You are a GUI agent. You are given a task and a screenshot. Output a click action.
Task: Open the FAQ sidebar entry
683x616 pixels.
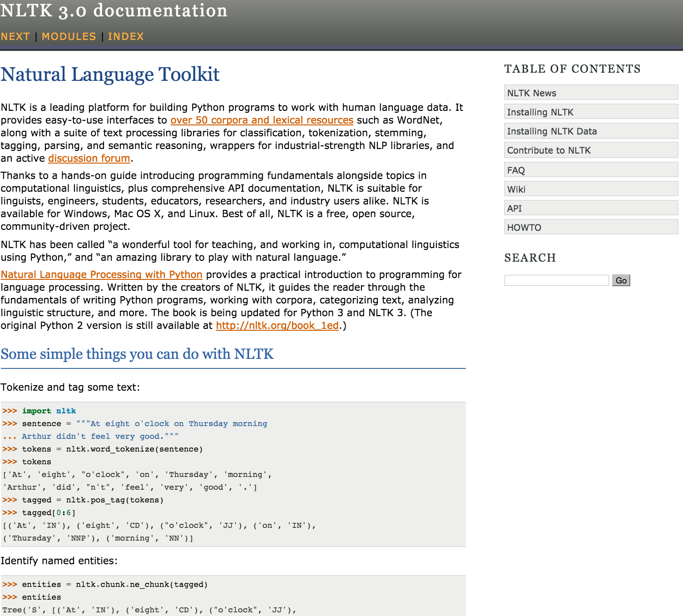pos(516,170)
